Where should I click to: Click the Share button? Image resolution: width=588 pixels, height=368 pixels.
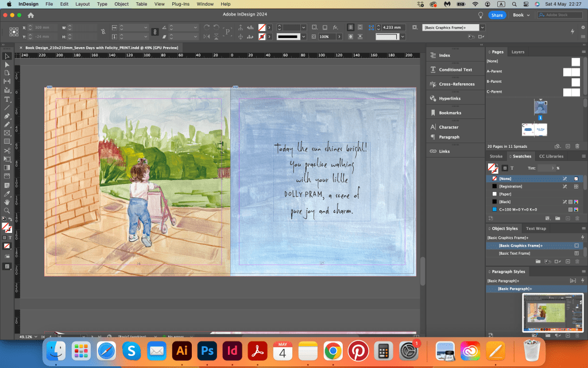tap(497, 15)
